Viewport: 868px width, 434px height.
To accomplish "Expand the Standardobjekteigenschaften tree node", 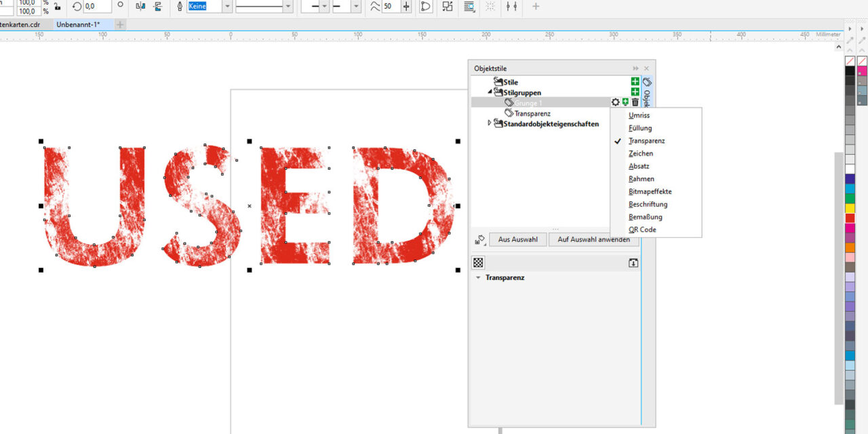I will 490,123.
